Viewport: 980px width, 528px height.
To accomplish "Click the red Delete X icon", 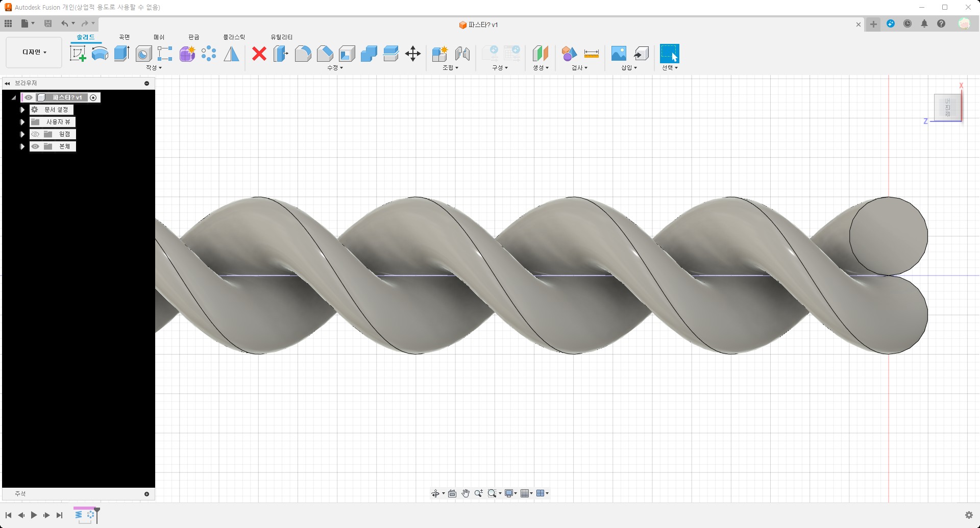I will [x=259, y=54].
